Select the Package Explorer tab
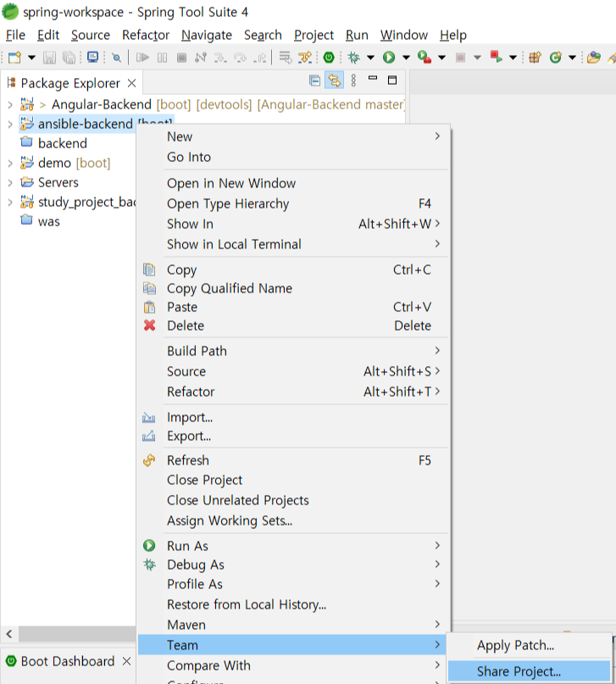 70,83
